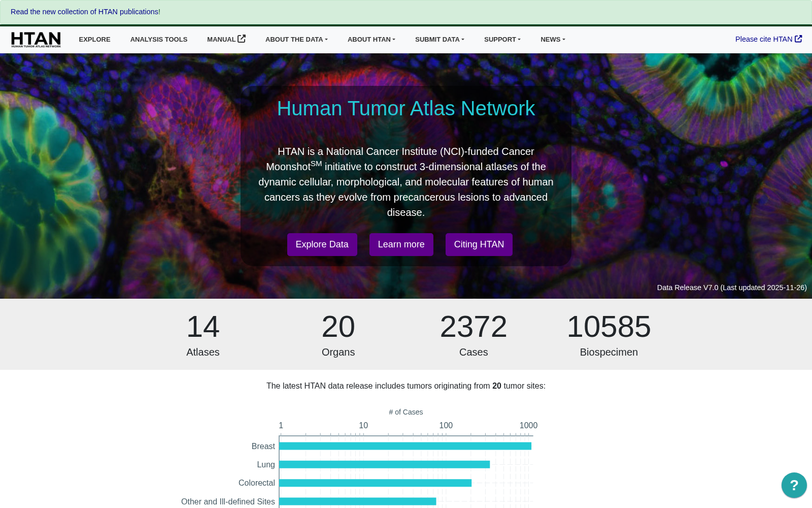Expand the About the Data dropdown

[x=296, y=39]
